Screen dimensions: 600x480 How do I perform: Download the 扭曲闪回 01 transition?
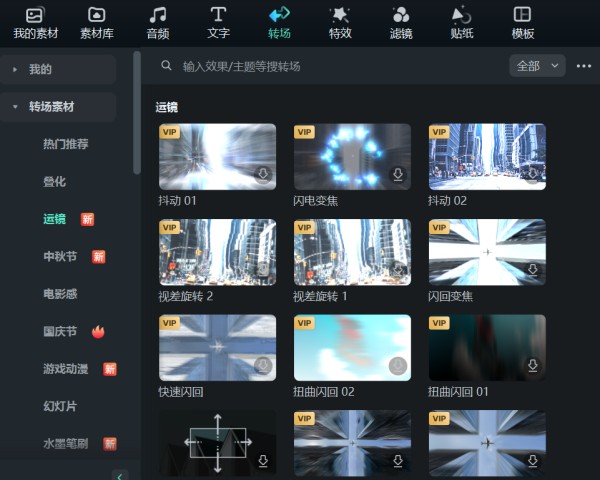[x=533, y=366]
